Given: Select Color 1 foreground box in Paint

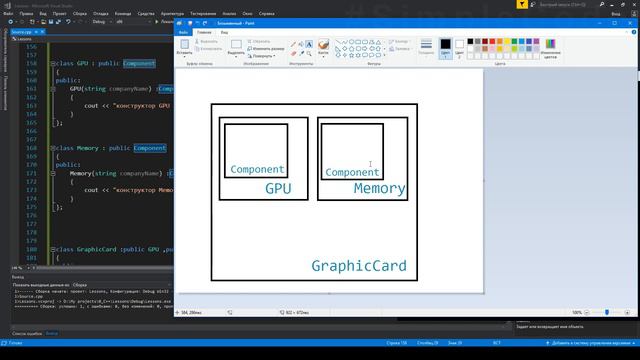Looking at the screenshot, I should [x=445, y=48].
